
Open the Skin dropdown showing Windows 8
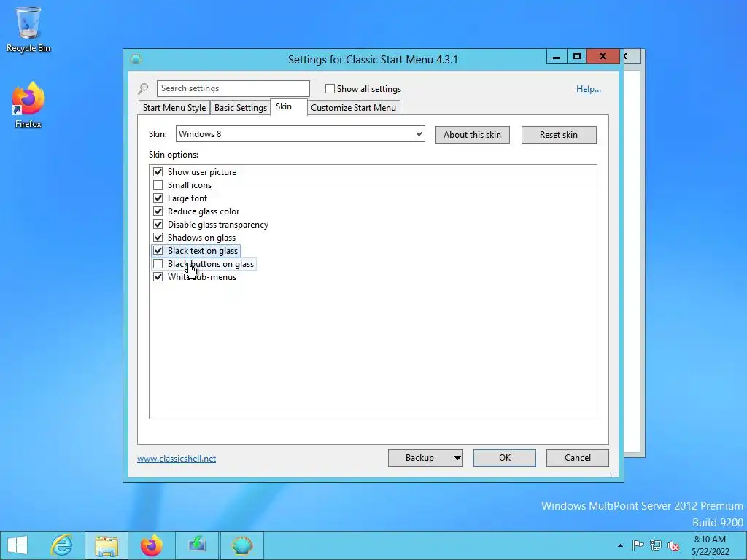(x=300, y=134)
